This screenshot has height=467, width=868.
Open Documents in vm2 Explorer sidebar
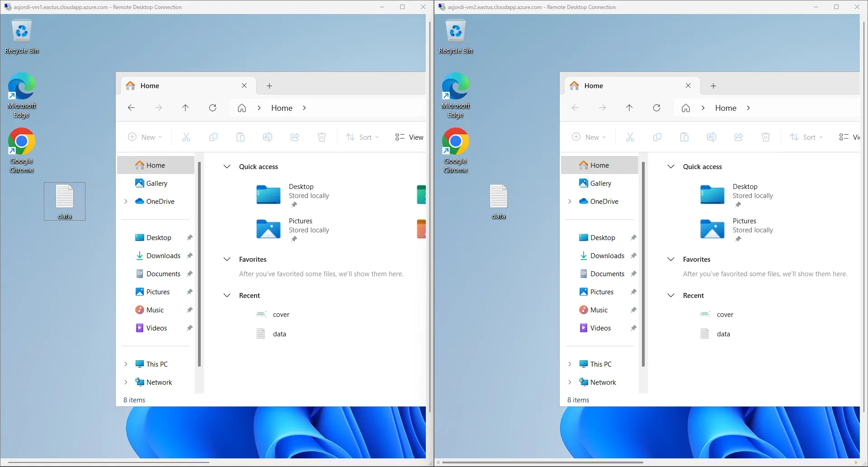(x=600, y=274)
